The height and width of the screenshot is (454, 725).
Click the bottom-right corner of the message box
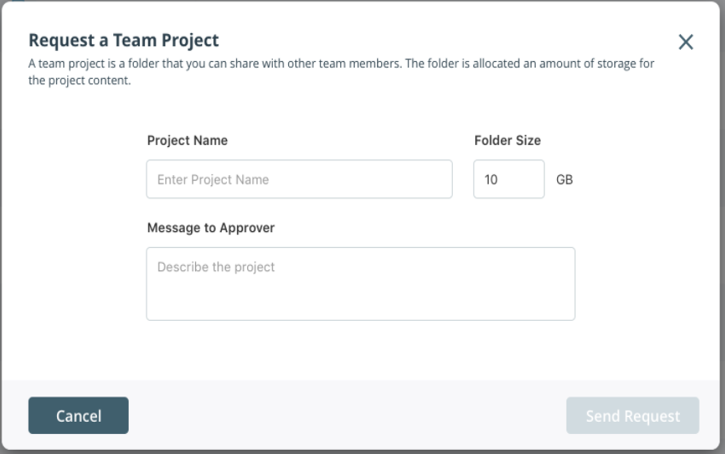[569, 314]
